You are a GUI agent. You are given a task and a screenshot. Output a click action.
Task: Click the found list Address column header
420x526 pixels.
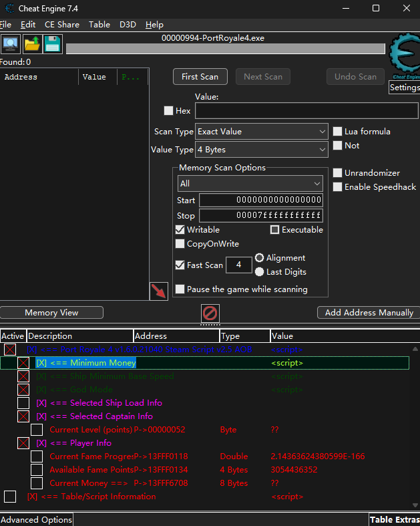coord(39,77)
